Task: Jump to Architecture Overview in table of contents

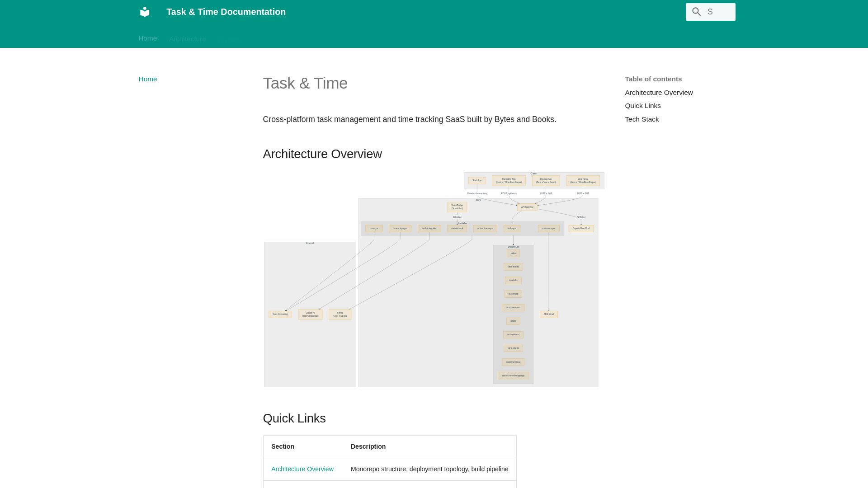Action: click(659, 93)
